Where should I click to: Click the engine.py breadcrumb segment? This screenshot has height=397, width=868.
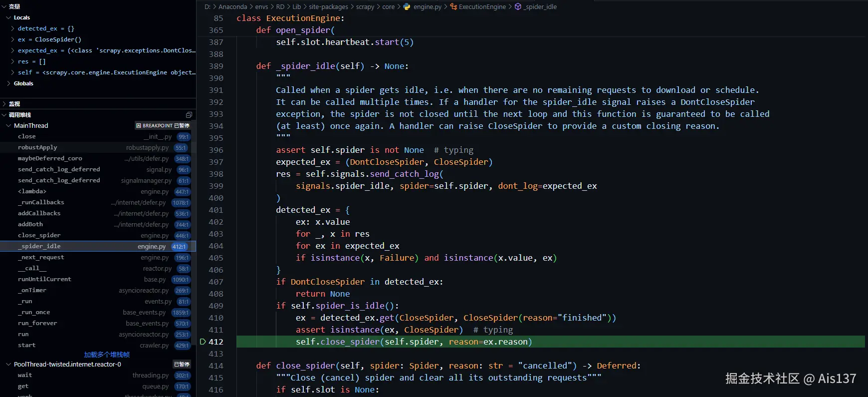428,6
